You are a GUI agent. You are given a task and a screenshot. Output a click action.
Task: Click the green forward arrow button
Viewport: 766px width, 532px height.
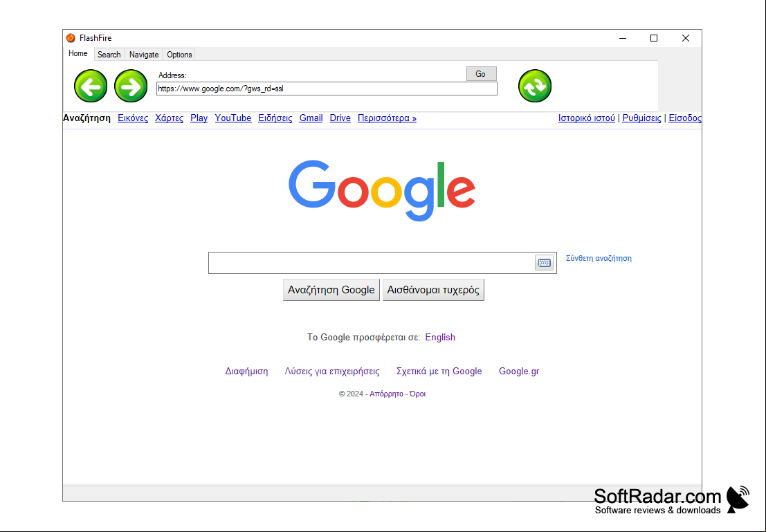(x=131, y=86)
